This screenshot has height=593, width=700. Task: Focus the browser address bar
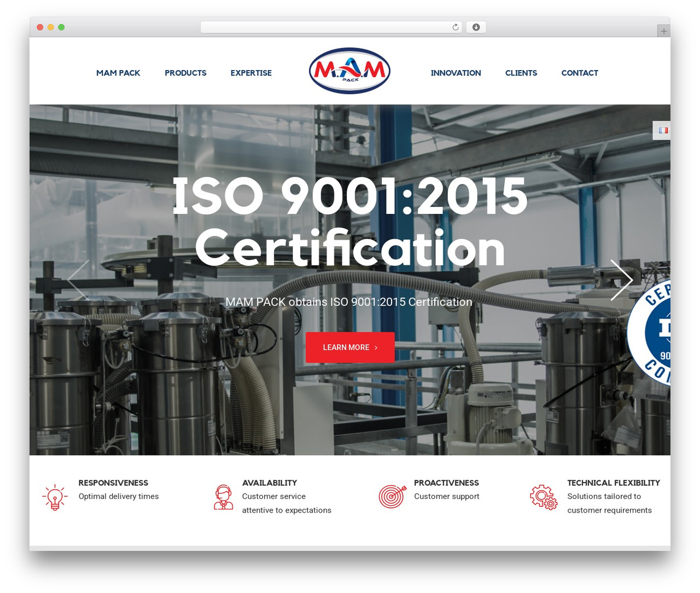click(x=331, y=27)
